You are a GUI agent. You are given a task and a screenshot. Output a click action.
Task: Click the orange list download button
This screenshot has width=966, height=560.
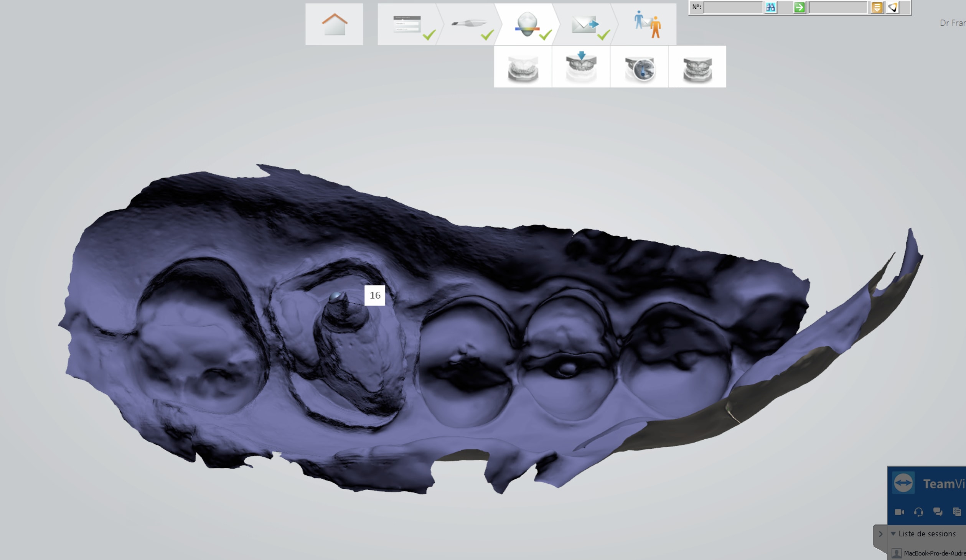pos(877,7)
